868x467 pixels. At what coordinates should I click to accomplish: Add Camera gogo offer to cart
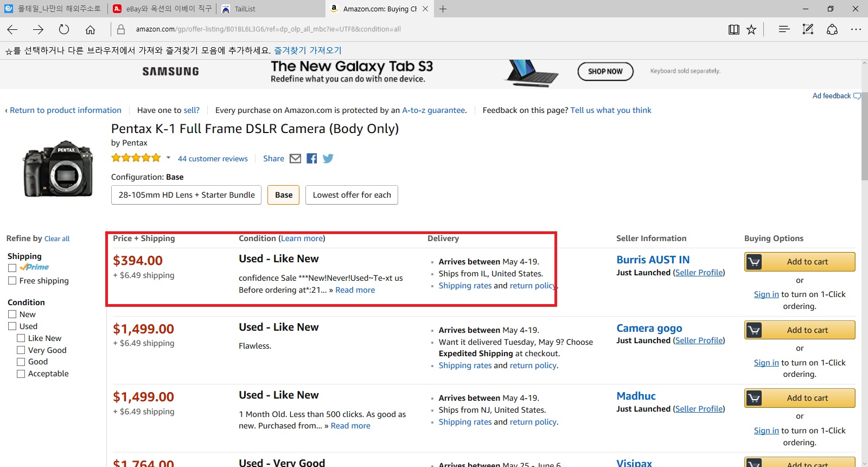coord(800,330)
